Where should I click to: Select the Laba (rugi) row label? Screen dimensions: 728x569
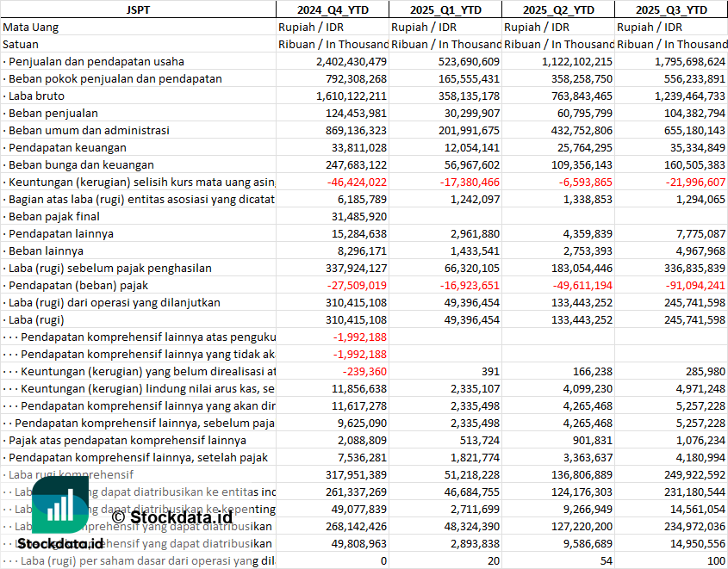pyautogui.click(x=36, y=319)
